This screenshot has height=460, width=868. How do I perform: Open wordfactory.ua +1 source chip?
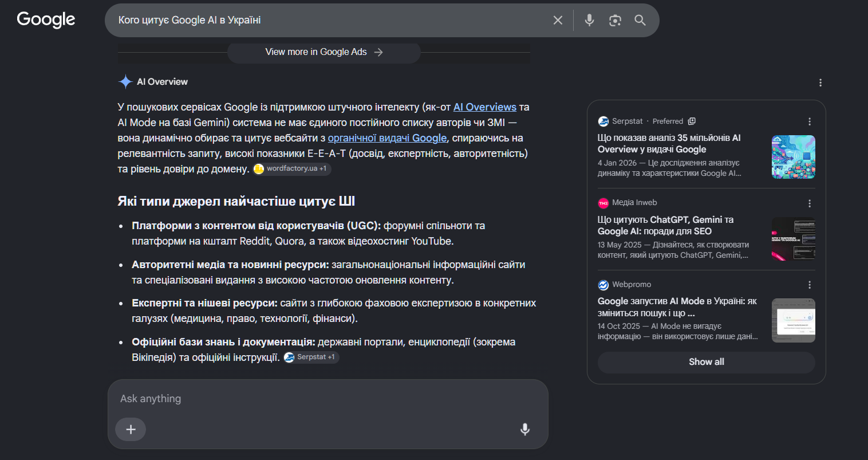292,168
